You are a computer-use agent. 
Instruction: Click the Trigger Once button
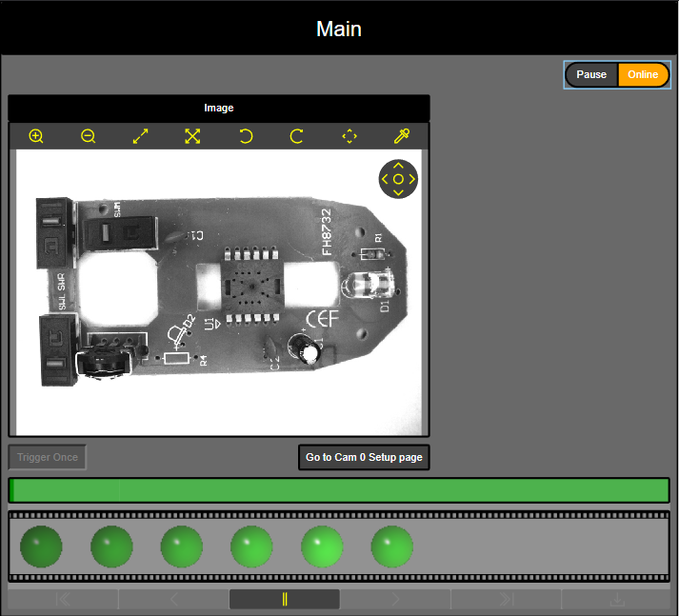[x=48, y=458]
